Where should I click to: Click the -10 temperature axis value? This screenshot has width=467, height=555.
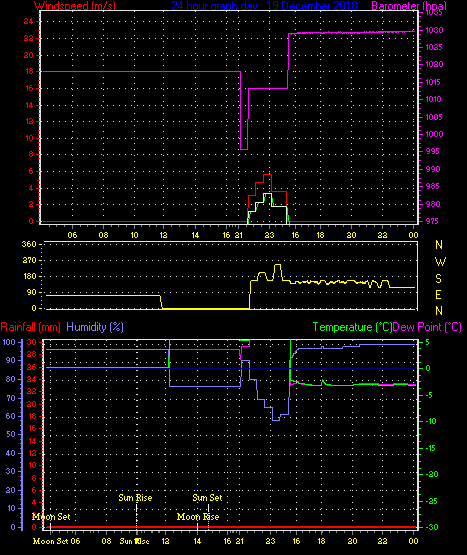[x=431, y=421]
